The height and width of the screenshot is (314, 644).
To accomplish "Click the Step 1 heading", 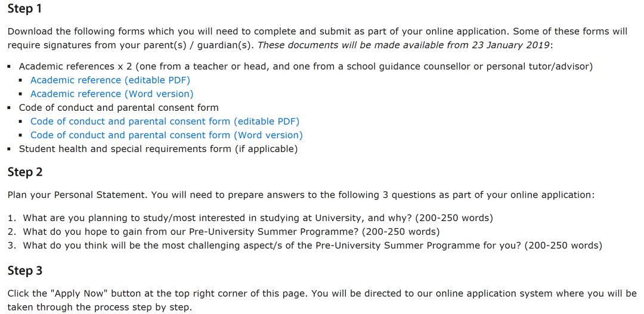I will coord(24,10).
